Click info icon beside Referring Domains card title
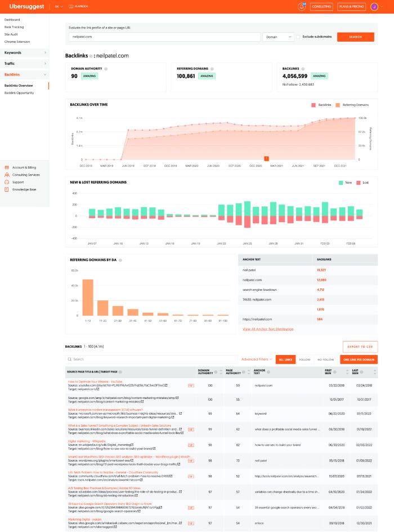Screen dimensions: 394x532 (x=212, y=69)
